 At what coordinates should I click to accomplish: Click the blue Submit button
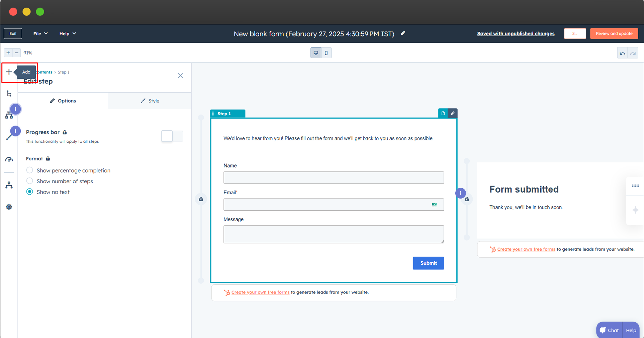(428, 263)
